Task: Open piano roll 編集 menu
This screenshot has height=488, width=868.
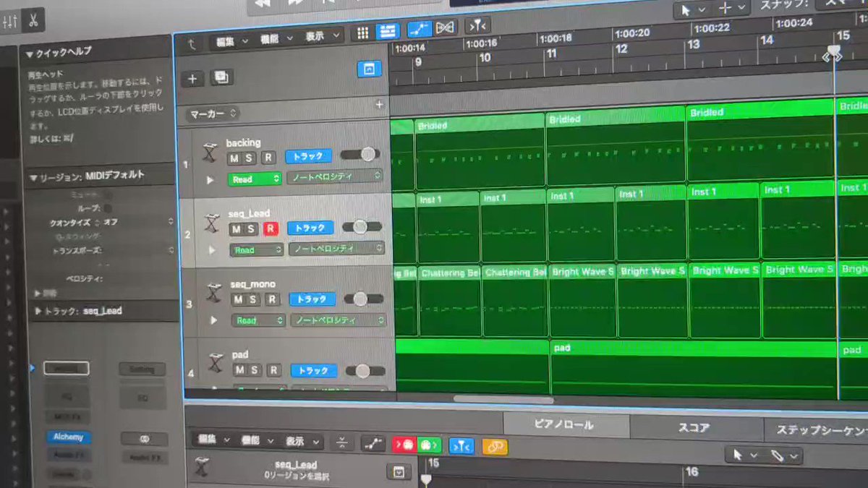Action: [213, 440]
